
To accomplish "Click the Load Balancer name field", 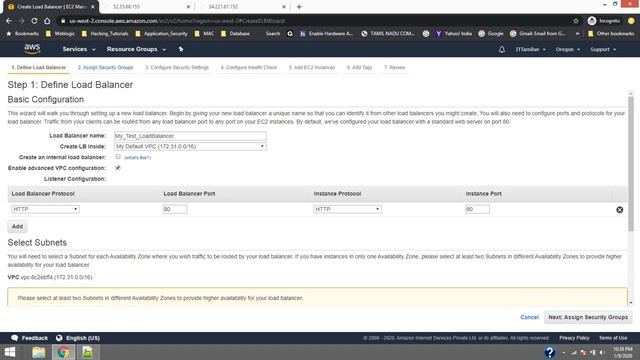I will coord(190,136).
